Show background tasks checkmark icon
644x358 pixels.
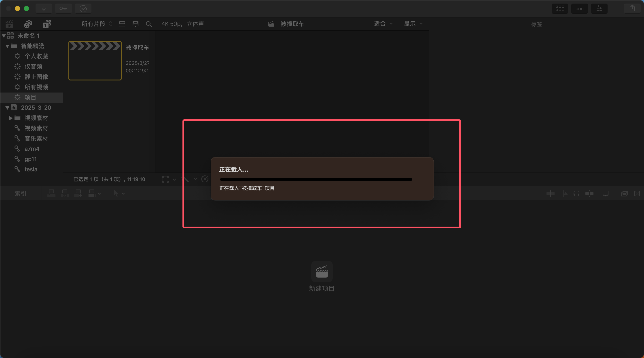(x=83, y=9)
